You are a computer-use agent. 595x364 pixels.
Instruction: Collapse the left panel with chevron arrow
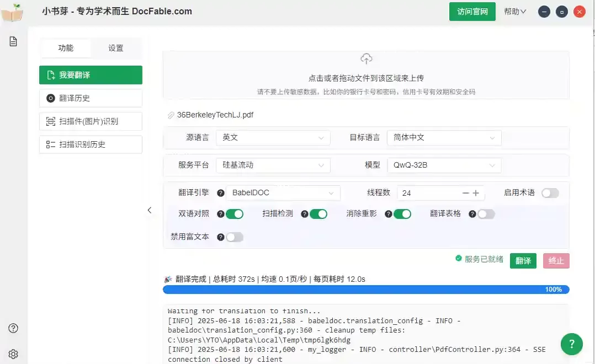point(149,210)
